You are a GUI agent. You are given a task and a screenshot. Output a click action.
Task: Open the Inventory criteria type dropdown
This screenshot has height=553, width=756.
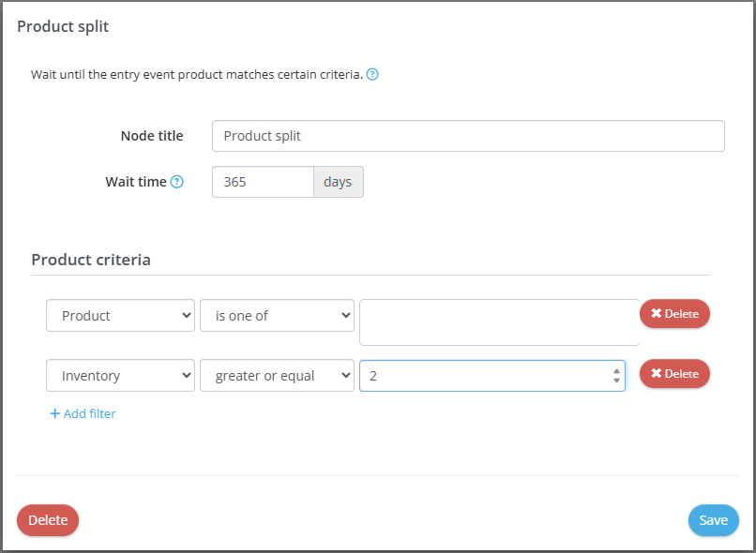tap(121, 375)
